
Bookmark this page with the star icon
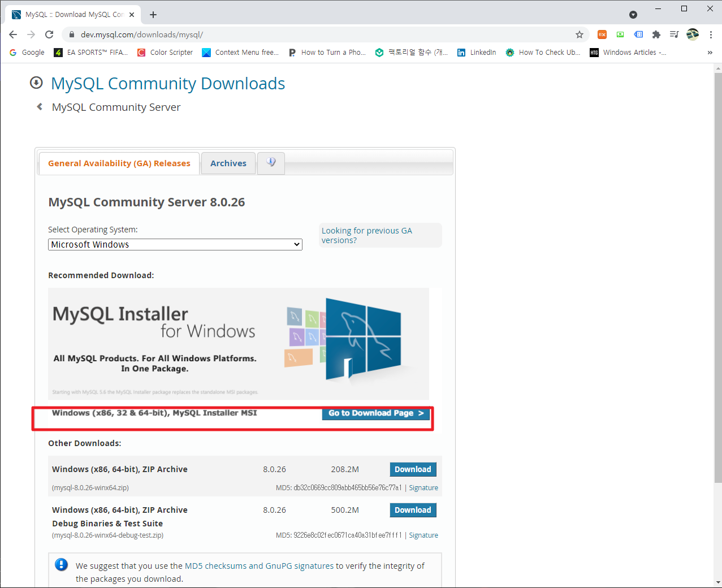click(580, 34)
